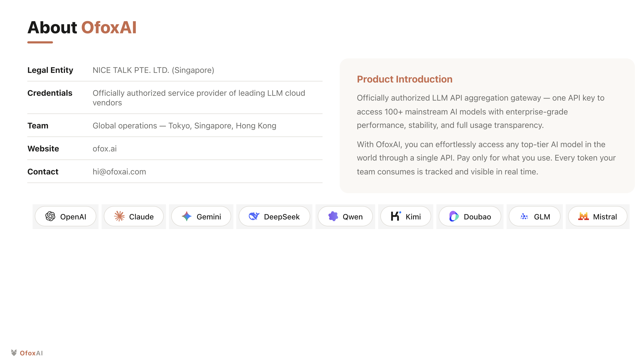Select the DeepSeek pill label text
Image resolution: width=644 pixels, height=364 pixels.
[282, 217]
